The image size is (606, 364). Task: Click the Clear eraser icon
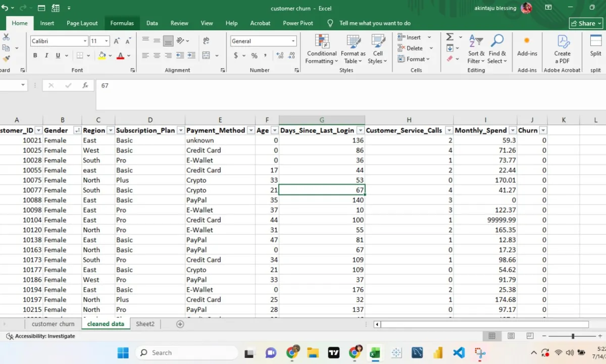[x=449, y=59]
